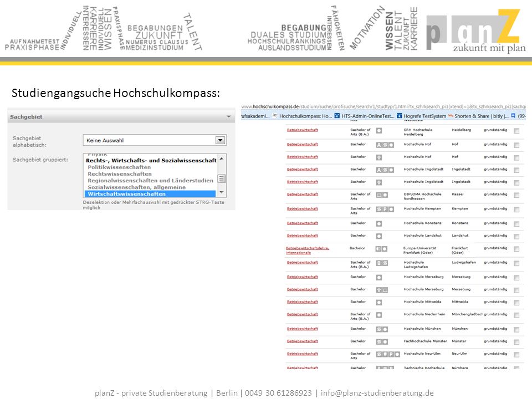532x399 pixels.
Task: Click the S icon in the Fachhochschule Münster row
Action: (379, 342)
